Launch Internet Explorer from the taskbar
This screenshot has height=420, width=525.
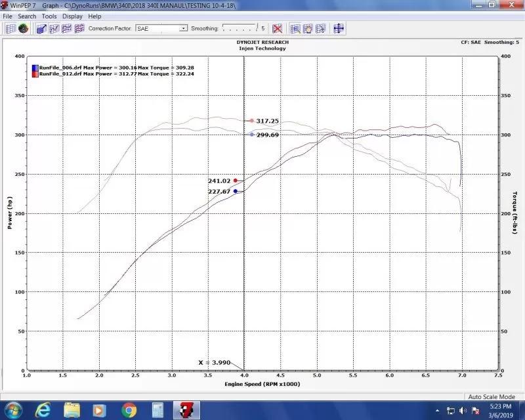pos(43,410)
